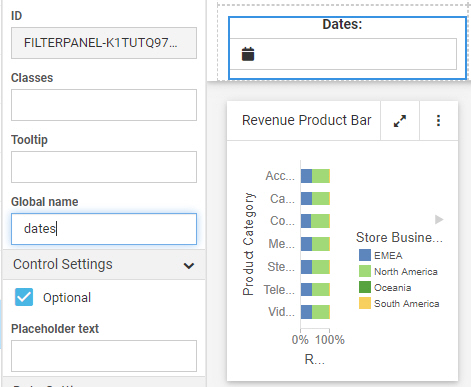This screenshot has width=471, height=387.
Task: Click the EMEA legend label
Action: (388, 255)
